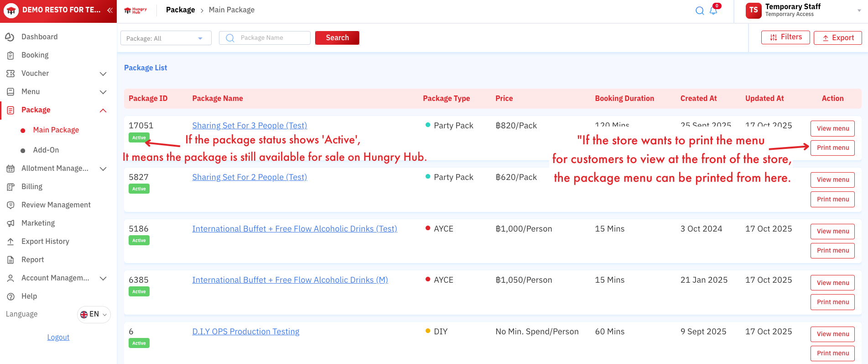Expand the Voucher submenu chevron
This screenshot has width=868, height=364.
103,74
